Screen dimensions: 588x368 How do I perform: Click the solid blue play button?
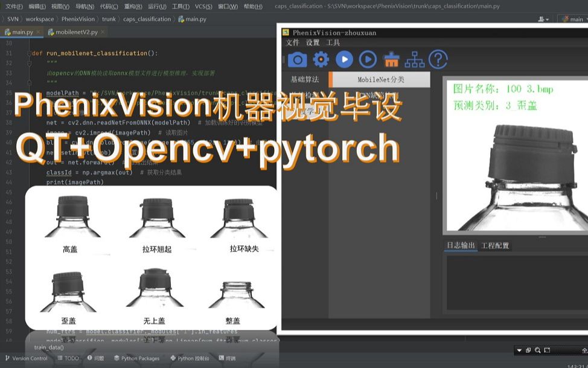pyautogui.click(x=344, y=59)
